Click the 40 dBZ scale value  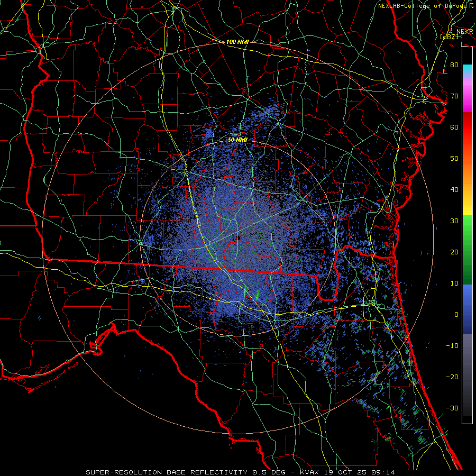(x=454, y=189)
